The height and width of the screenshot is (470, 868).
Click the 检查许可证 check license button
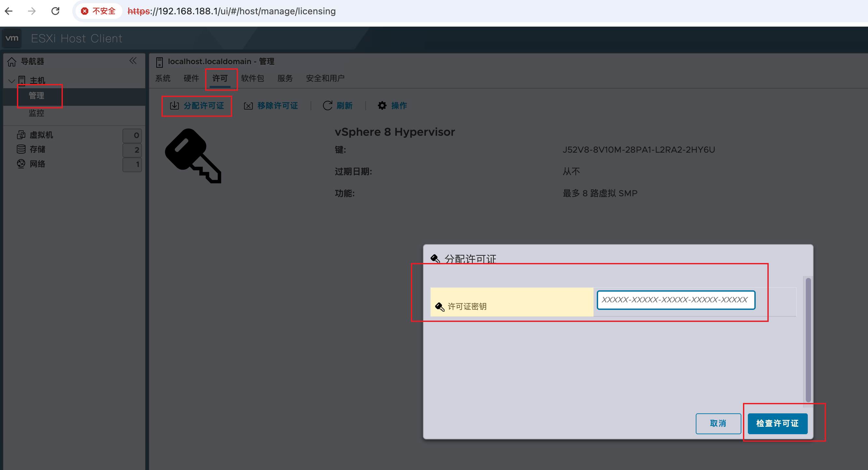[777, 423]
